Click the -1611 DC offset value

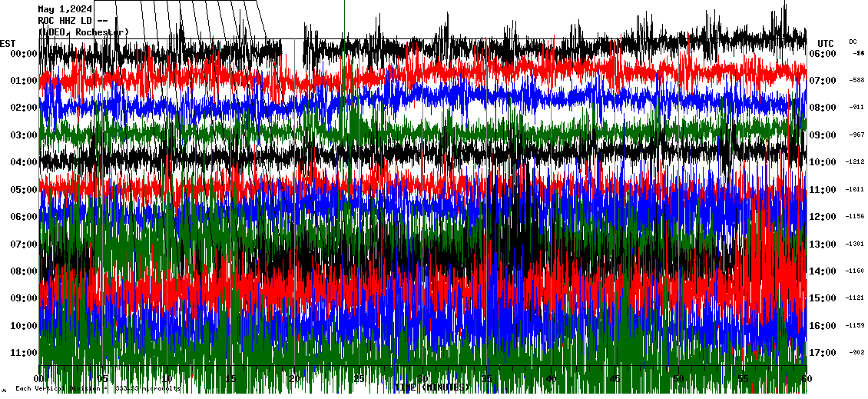click(x=855, y=189)
